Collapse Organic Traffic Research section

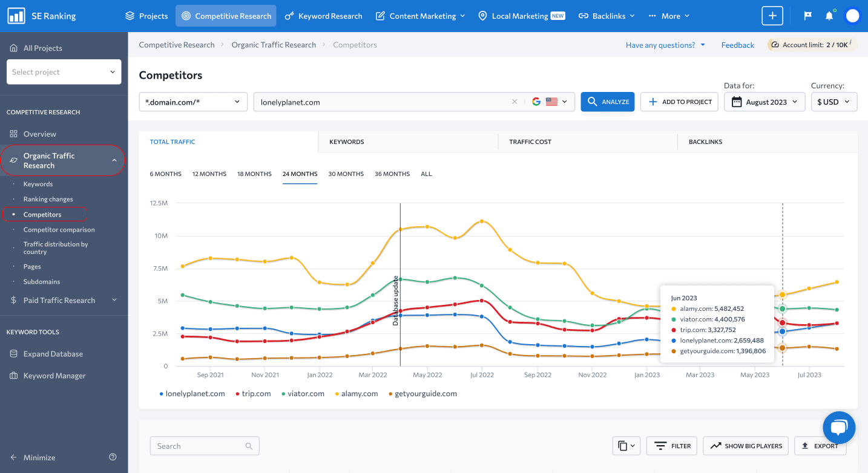point(62,160)
